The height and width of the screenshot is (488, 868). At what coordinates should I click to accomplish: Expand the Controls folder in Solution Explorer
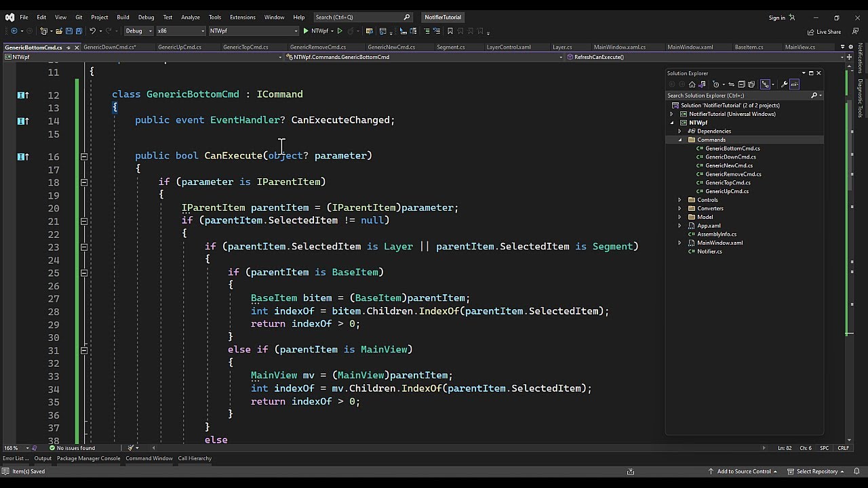pos(680,200)
